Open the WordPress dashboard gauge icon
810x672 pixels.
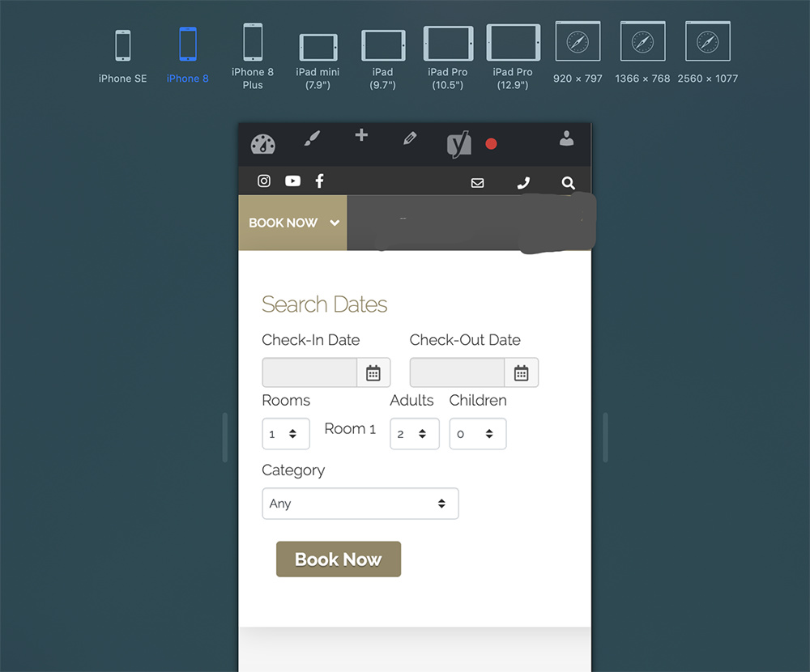[x=263, y=144]
